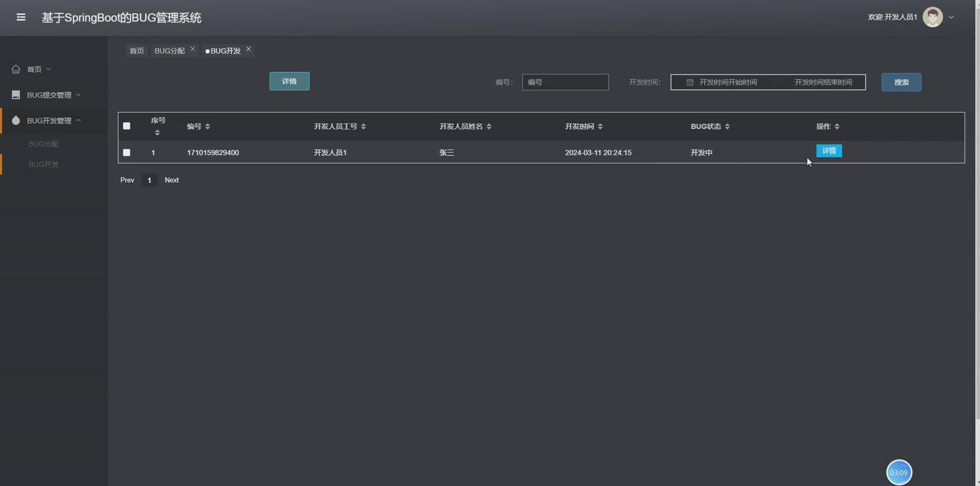Expand the 首页 sidebar menu
The width and height of the screenshot is (980, 486).
coord(54,69)
